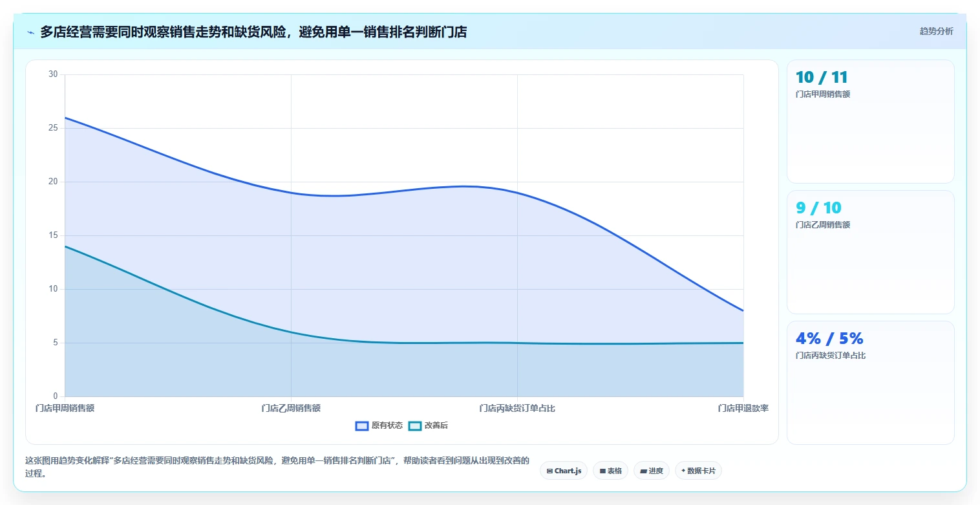Click y-axis tick value 20
980x505 pixels.
click(53, 182)
